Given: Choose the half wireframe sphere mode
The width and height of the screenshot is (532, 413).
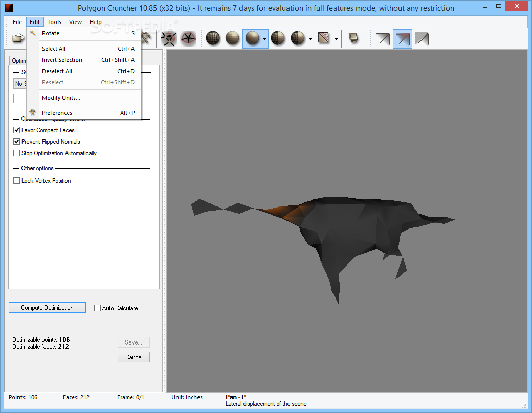Looking at the screenshot, I should pyautogui.click(x=278, y=38).
